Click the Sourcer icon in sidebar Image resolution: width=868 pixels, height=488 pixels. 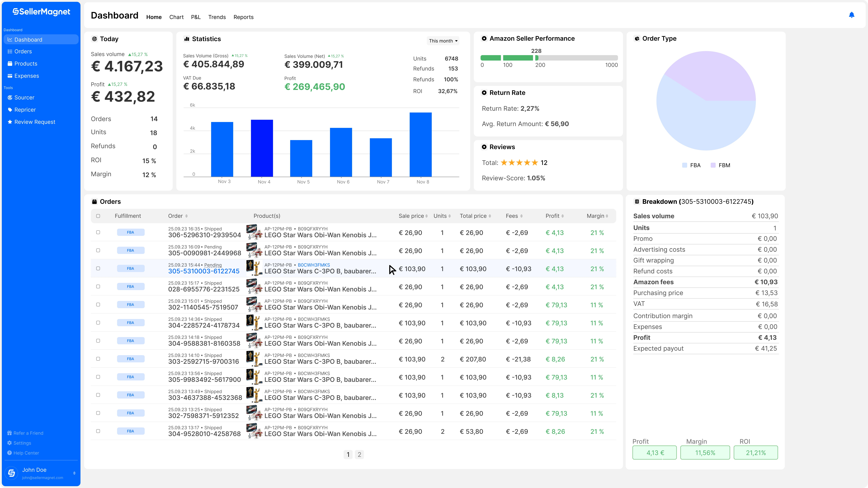10,98
